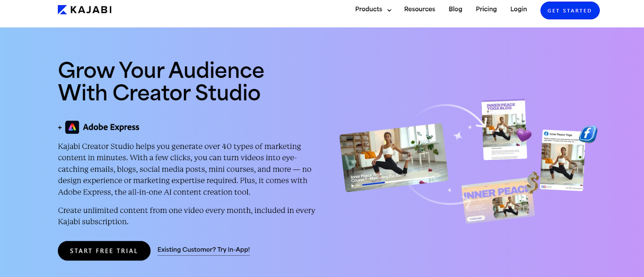Go to the Blog page
This screenshot has width=644, height=277.
[455, 9]
